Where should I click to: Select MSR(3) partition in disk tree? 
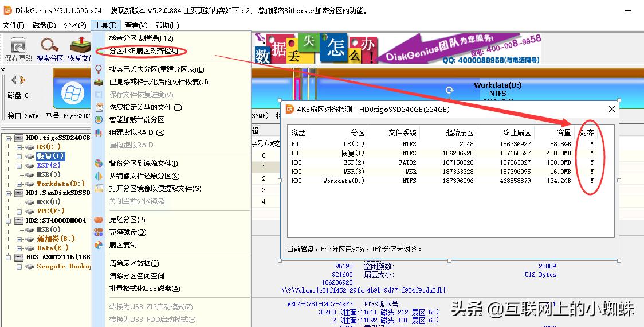coord(49,174)
